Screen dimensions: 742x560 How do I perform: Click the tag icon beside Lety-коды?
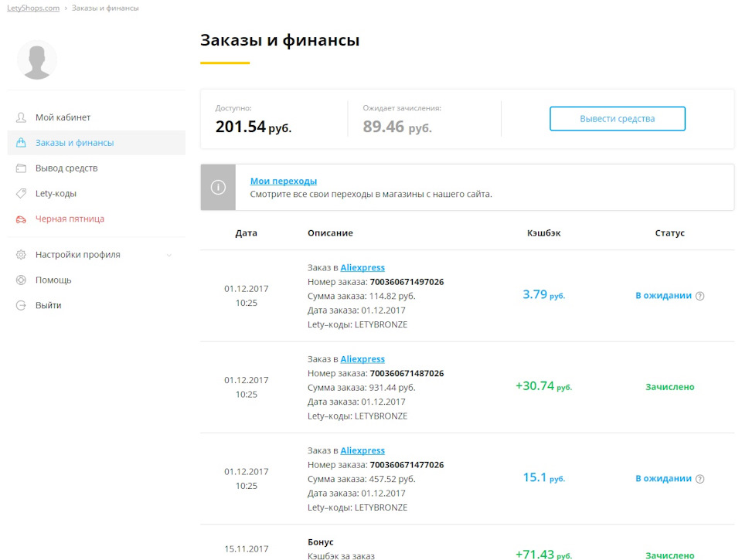pos(21,193)
